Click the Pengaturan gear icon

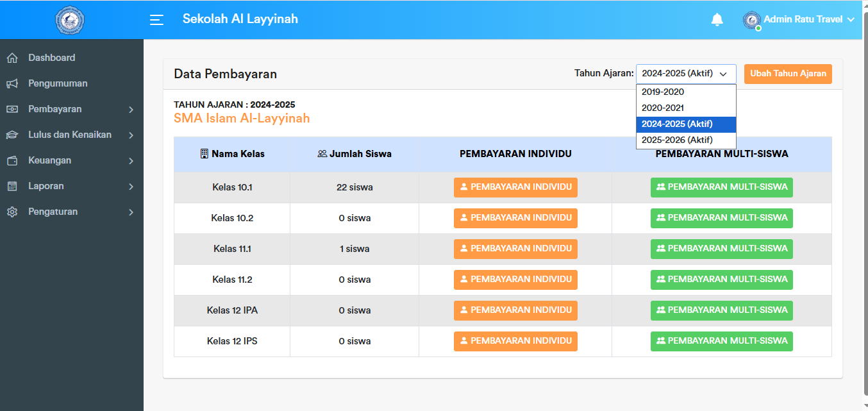(12, 212)
